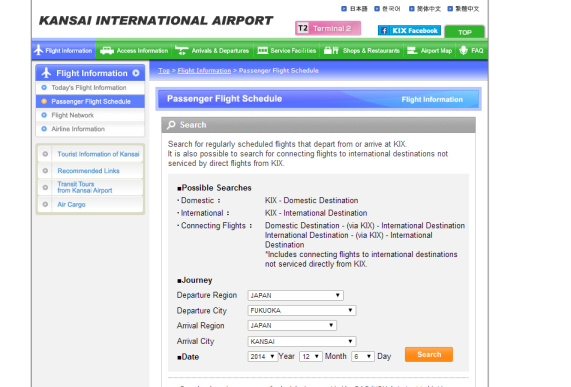Click bullet icon beside Transit Tours
The height and width of the screenshot is (387, 571).
click(45, 187)
